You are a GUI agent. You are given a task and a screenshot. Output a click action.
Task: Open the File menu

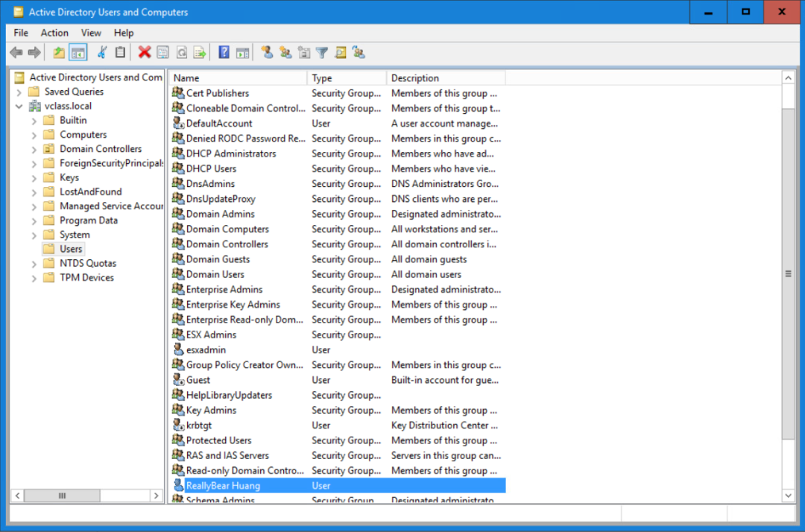(21, 33)
